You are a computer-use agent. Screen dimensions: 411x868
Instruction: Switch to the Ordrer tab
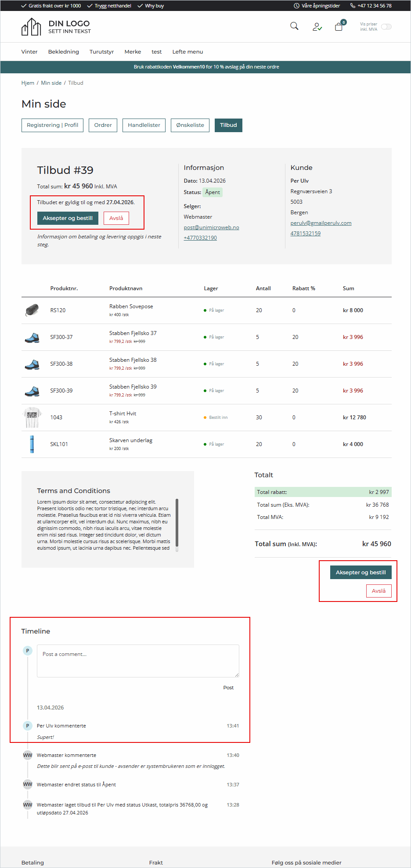pyautogui.click(x=103, y=125)
